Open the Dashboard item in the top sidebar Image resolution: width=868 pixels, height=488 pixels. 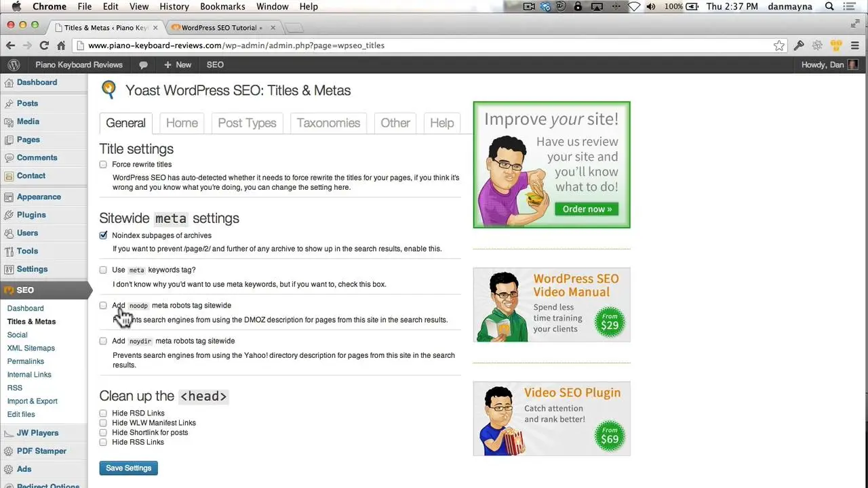[x=37, y=82]
